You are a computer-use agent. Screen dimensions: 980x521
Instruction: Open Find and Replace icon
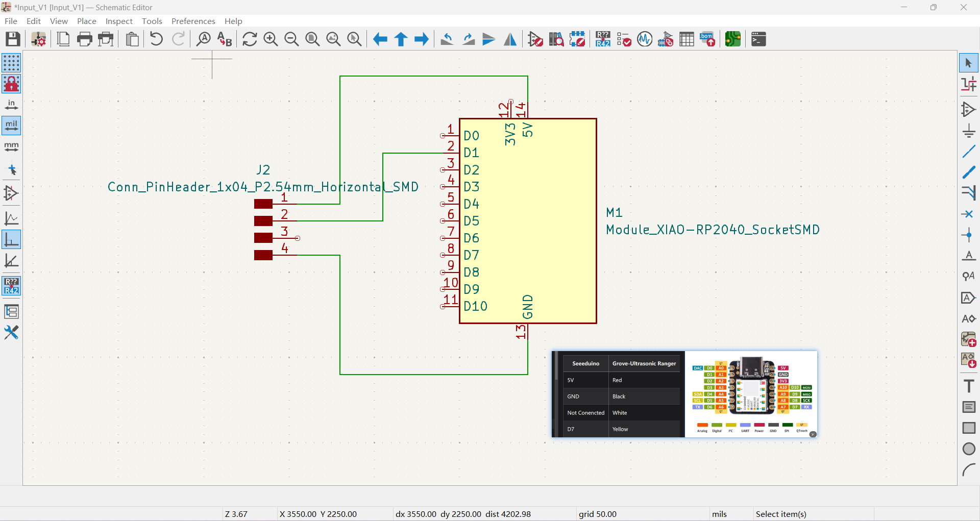coord(225,39)
